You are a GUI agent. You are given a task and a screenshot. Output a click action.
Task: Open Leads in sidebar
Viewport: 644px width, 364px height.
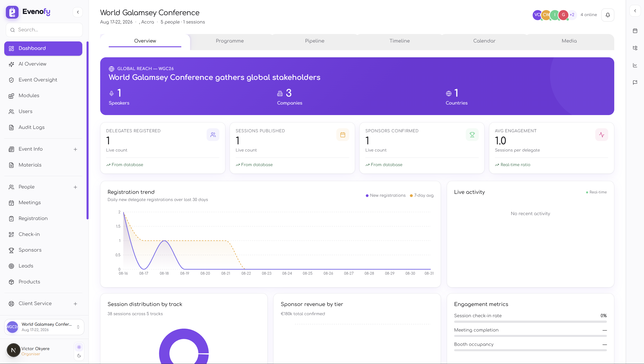click(43, 266)
